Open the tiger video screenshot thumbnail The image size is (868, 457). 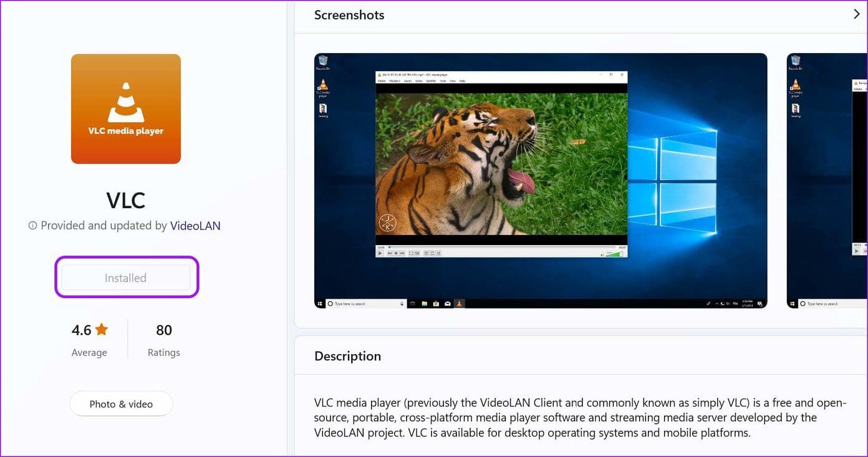[540, 180]
